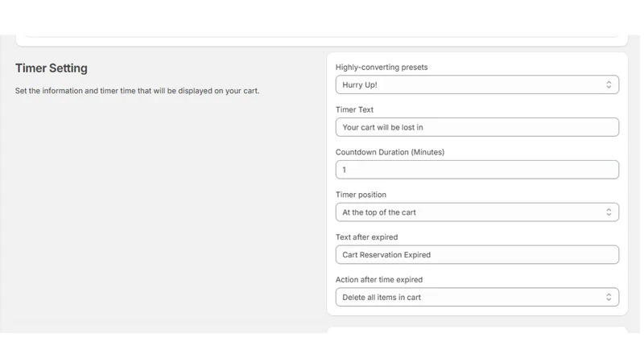Image resolution: width=644 pixels, height=362 pixels.
Task: Click the partially visible card below timer settings
Action: pos(477,330)
